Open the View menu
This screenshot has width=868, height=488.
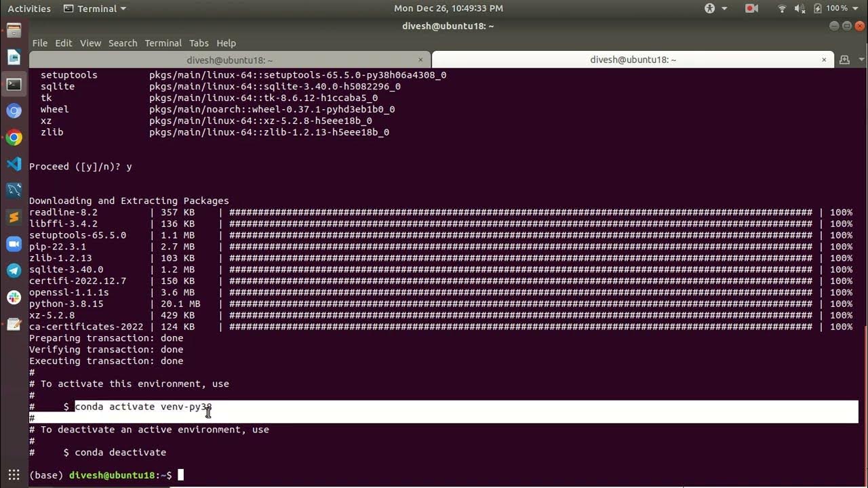90,43
